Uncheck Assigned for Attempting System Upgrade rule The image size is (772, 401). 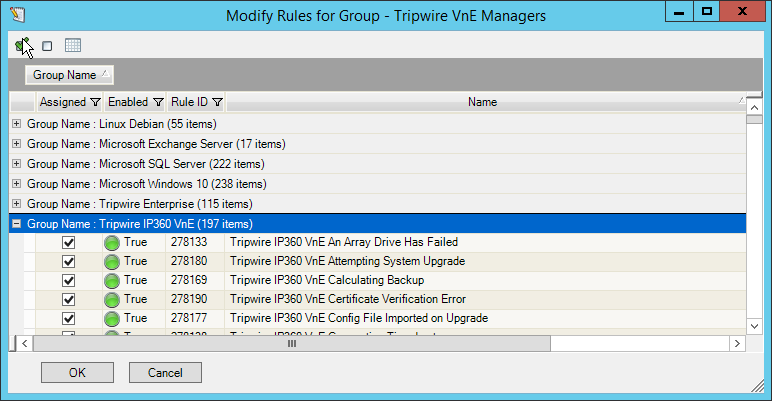pos(68,262)
